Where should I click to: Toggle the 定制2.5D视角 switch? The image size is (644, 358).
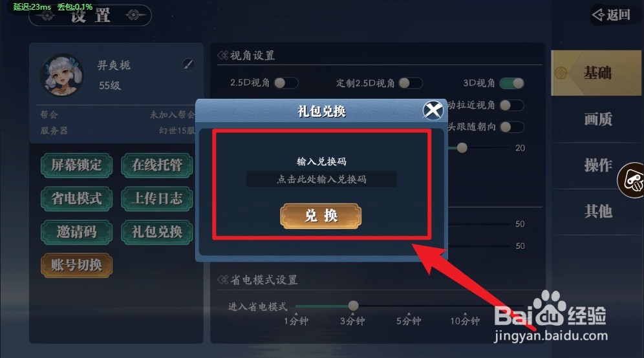click(x=411, y=83)
